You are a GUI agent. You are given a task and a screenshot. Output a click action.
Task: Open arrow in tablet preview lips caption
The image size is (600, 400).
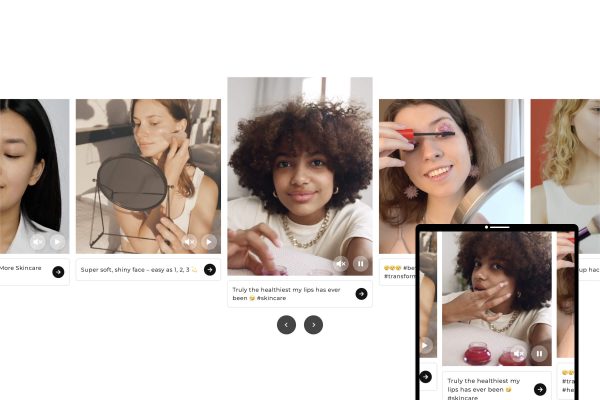point(540,389)
